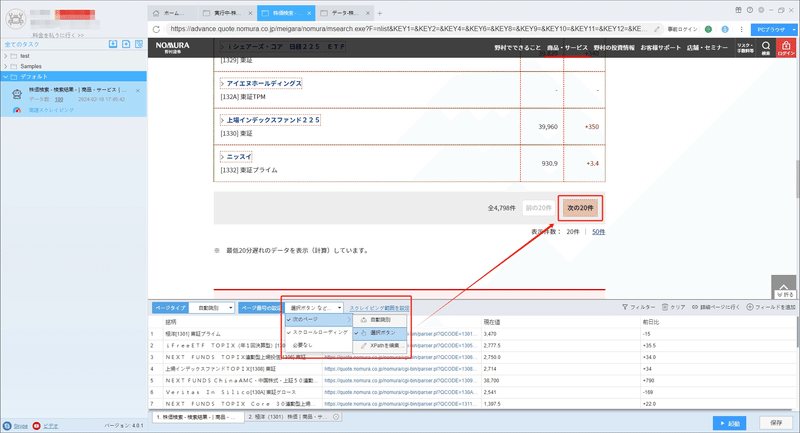
Task: Click the new task plus icon in sidebar
Action: (x=126, y=44)
